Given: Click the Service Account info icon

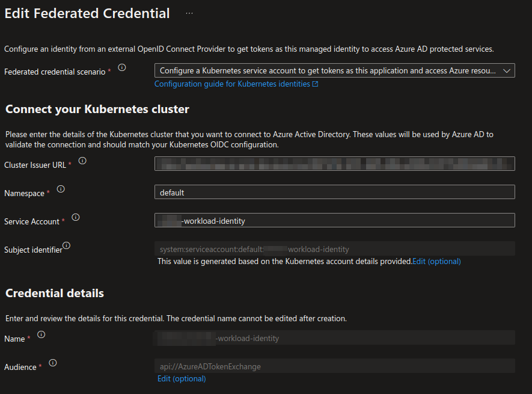Looking at the screenshot, I should point(75,217).
